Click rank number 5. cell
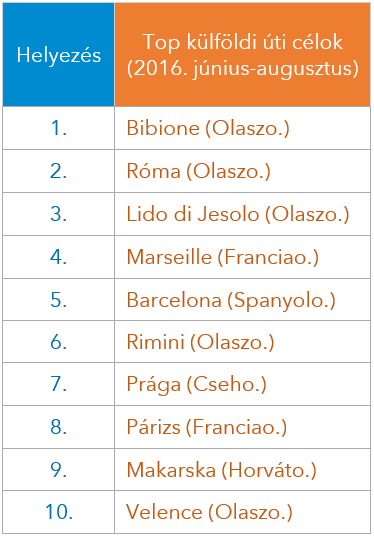Viewport: 374px width, 538px height. 58,300
